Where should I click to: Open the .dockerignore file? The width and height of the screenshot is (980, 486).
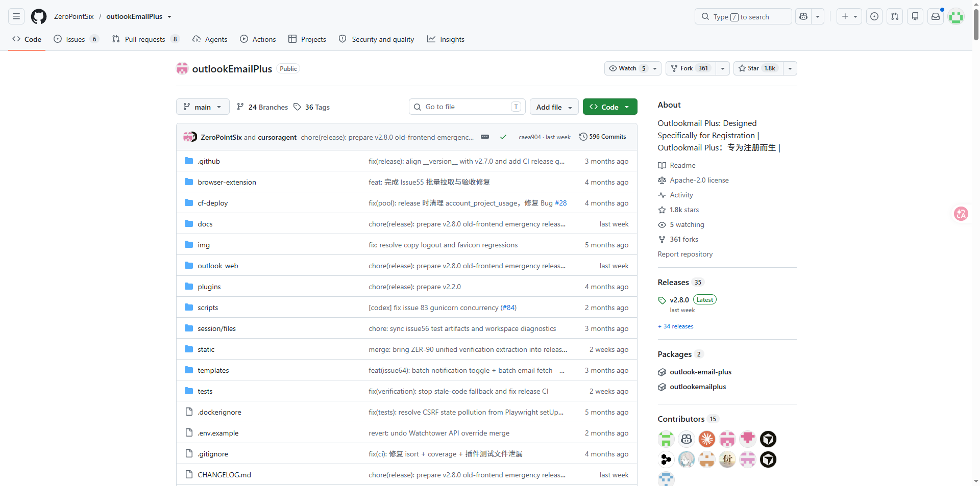(219, 412)
